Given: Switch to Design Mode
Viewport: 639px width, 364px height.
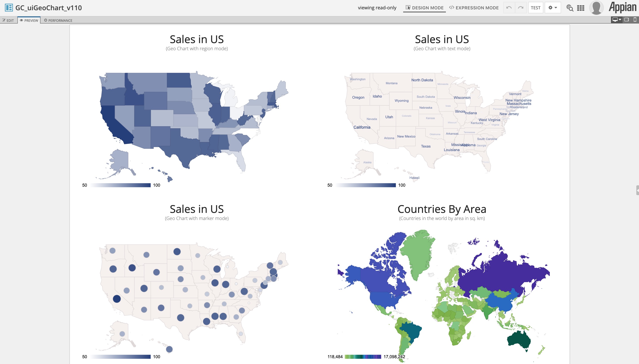Looking at the screenshot, I should (x=425, y=8).
